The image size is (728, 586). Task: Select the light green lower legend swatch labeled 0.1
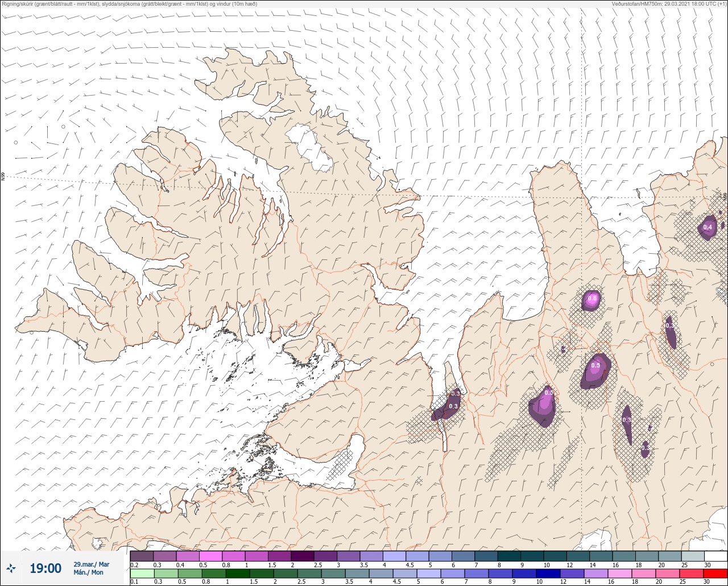(142, 573)
